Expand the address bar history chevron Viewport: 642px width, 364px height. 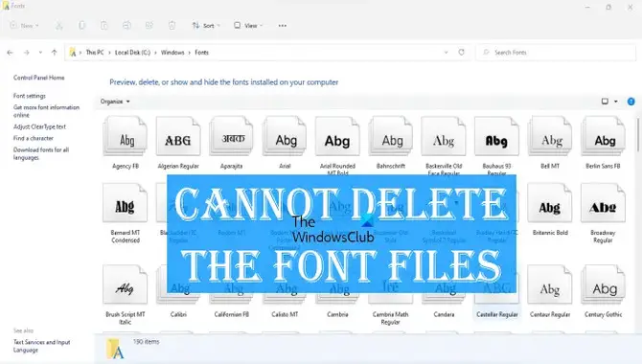[x=446, y=53]
